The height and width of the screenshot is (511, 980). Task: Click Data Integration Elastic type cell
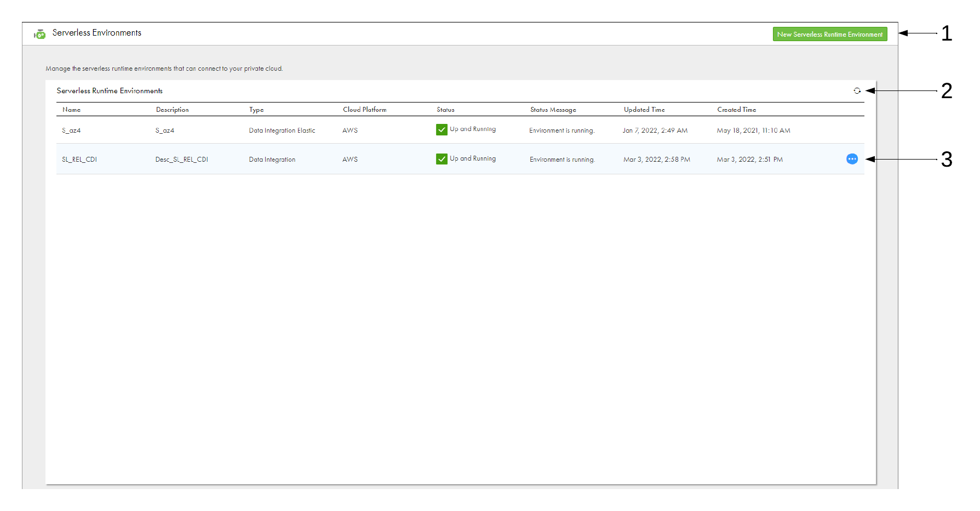pyautogui.click(x=282, y=130)
